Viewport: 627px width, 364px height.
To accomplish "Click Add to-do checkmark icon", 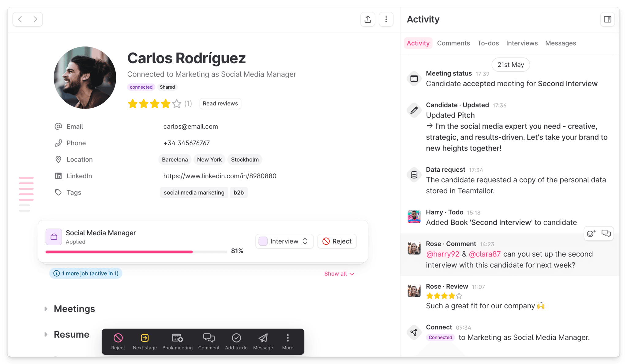I will pos(236,338).
